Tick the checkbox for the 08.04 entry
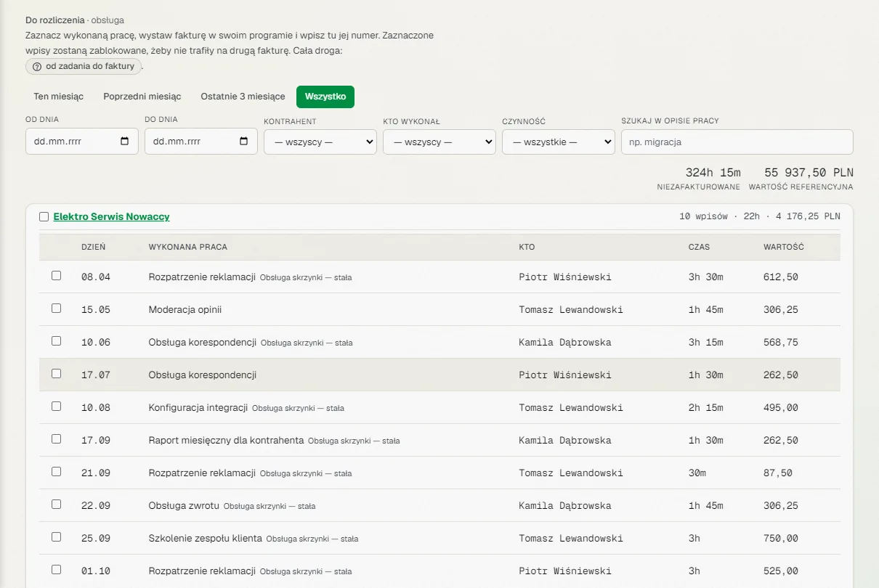Screen dimensions: 879x588 point(57,276)
